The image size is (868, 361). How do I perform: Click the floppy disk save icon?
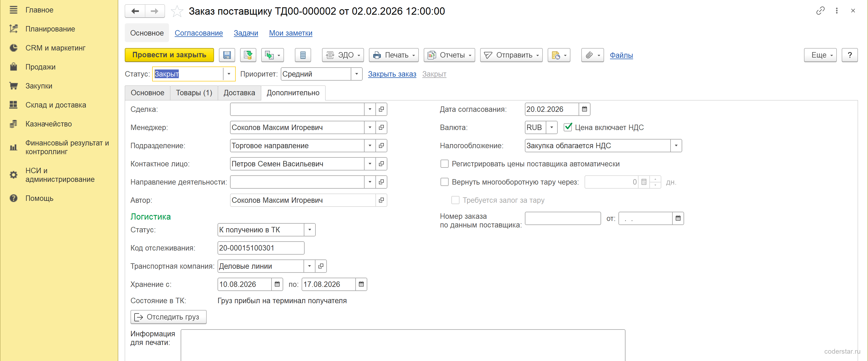[227, 55]
